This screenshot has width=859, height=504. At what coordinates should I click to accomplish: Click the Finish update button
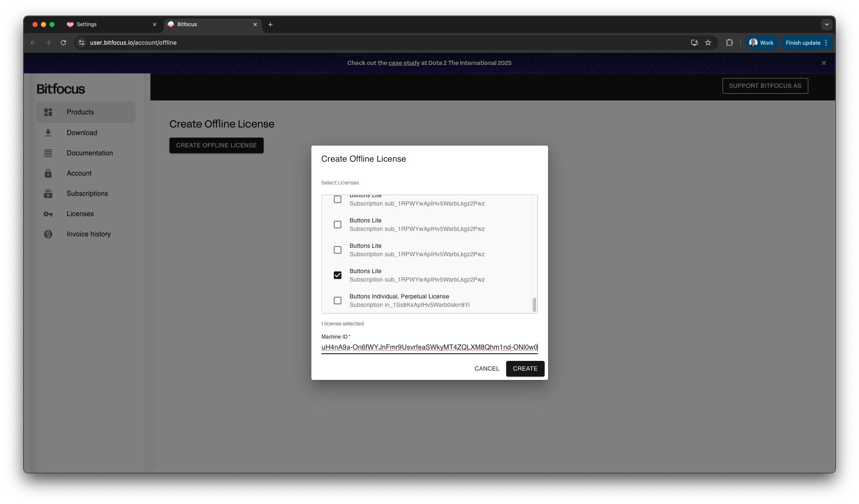(x=803, y=43)
